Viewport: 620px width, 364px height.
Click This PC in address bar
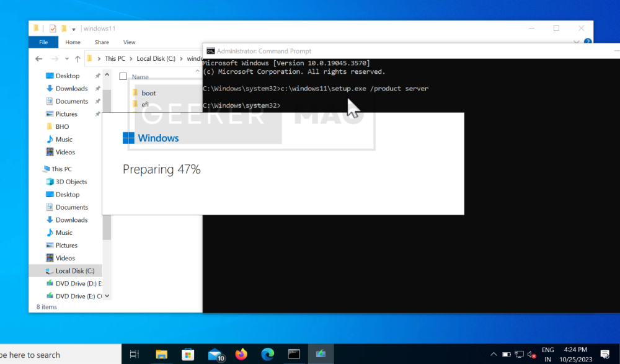point(115,58)
